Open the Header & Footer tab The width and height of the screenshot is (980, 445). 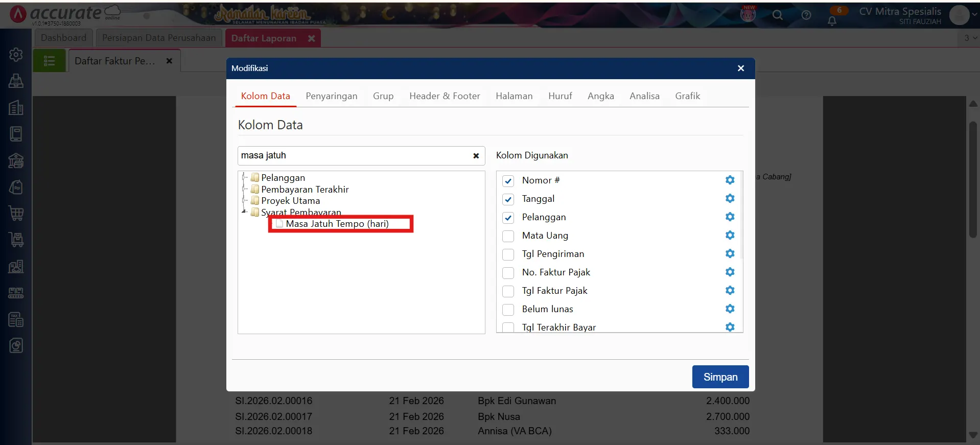coord(444,96)
